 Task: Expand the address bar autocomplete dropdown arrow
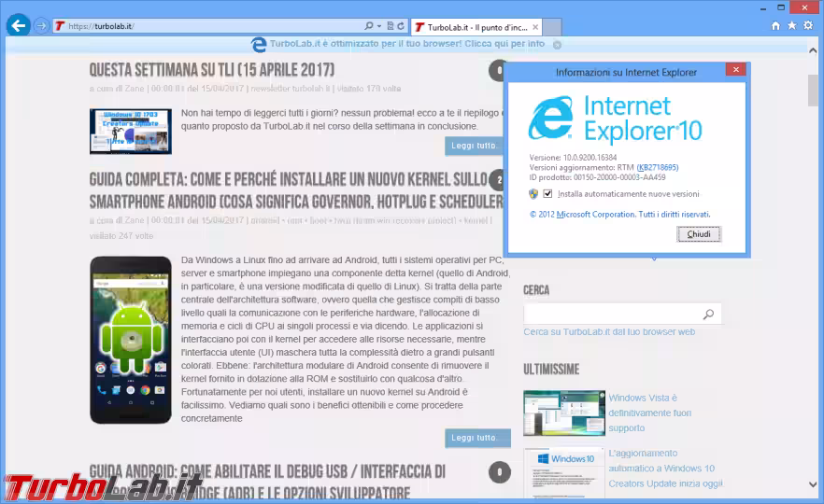pos(379,26)
